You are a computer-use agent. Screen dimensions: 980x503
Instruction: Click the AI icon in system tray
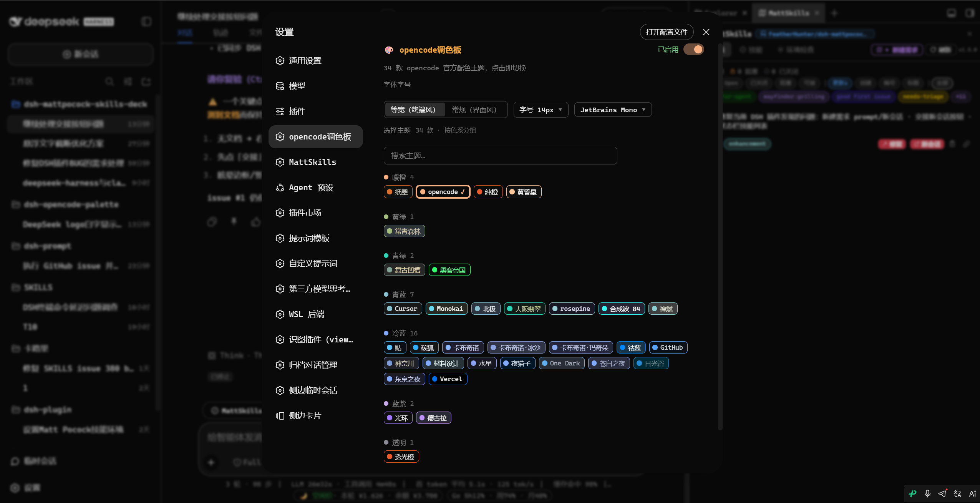click(x=972, y=494)
